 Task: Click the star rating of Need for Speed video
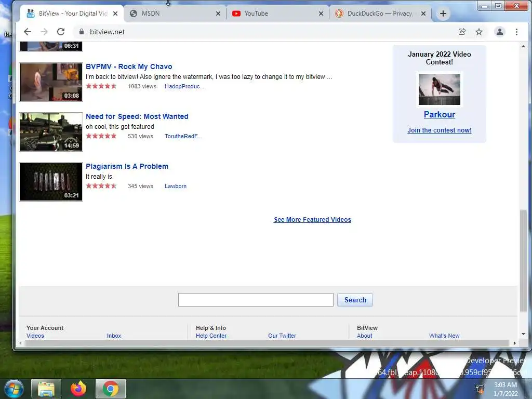[x=101, y=136]
